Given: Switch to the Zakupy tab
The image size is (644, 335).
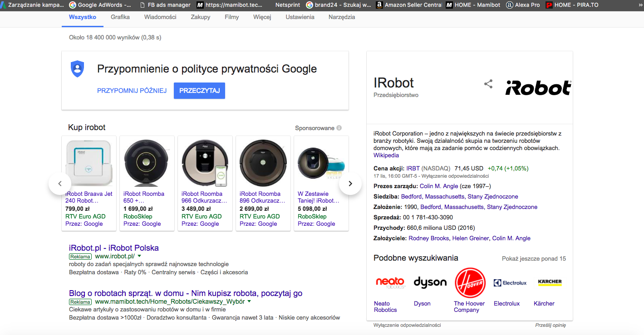Looking at the screenshot, I should coord(201,17).
